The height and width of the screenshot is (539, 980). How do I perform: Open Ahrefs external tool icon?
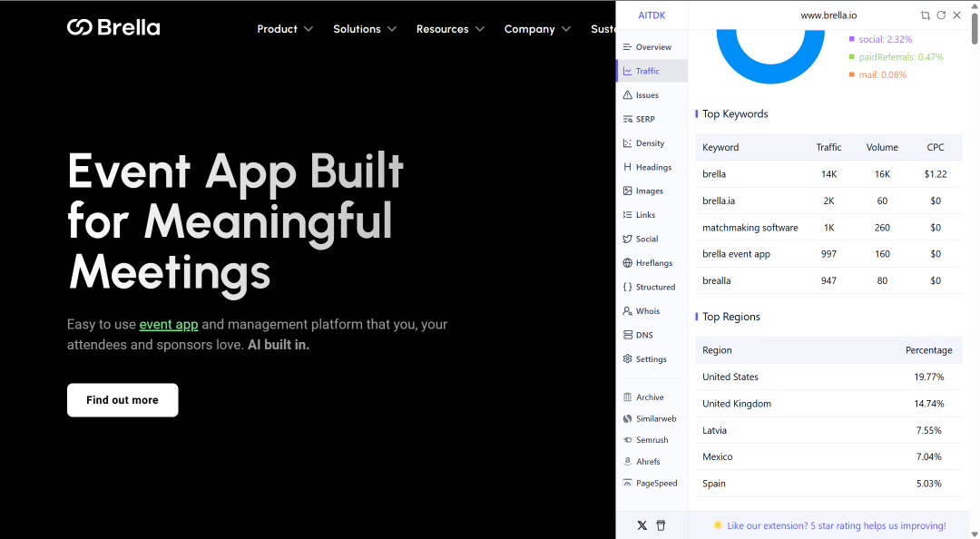[628, 462]
